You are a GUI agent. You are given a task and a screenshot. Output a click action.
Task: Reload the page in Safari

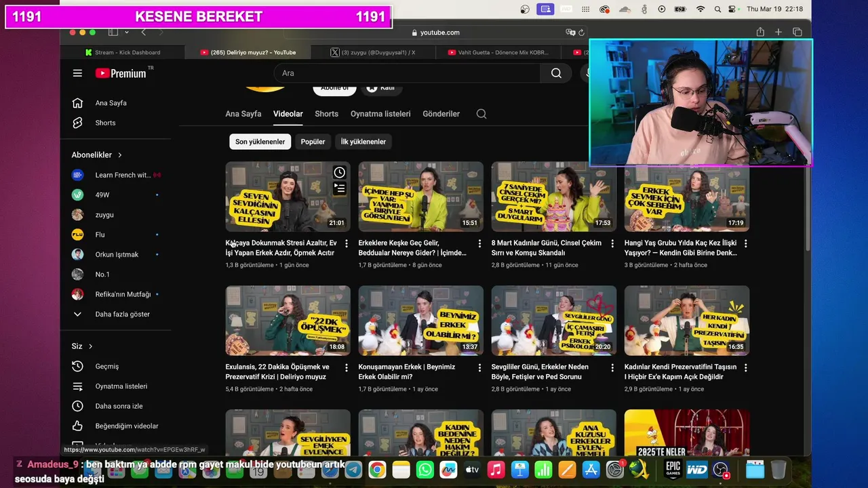(582, 33)
